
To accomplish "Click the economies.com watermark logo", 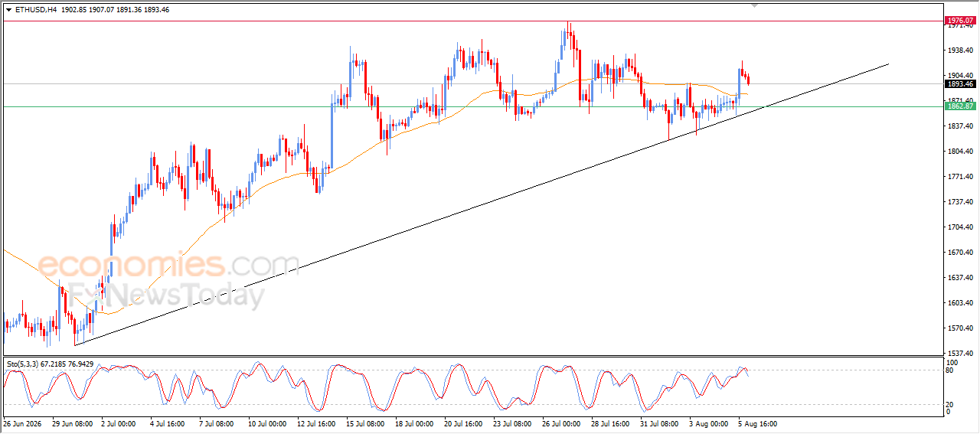I will (168, 265).
